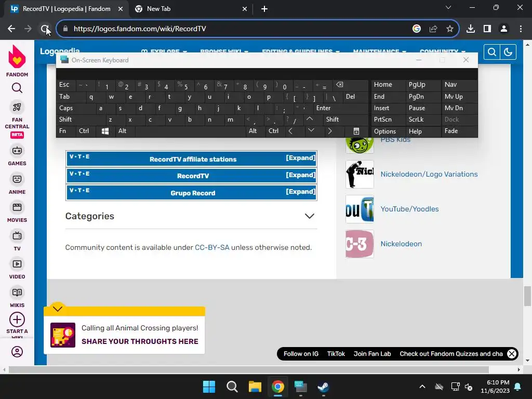Click the Start a Wiki plus icon

17,320
